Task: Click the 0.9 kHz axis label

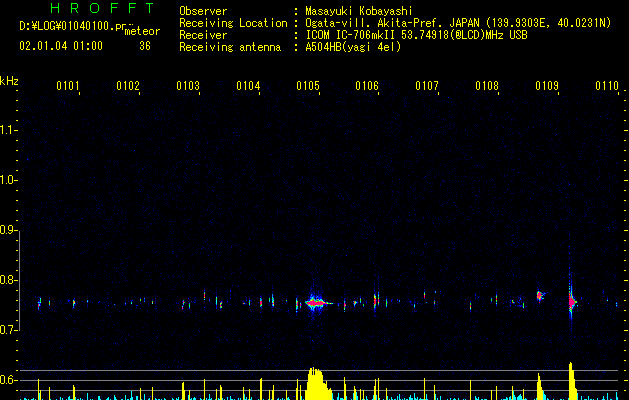Action: [x=8, y=230]
